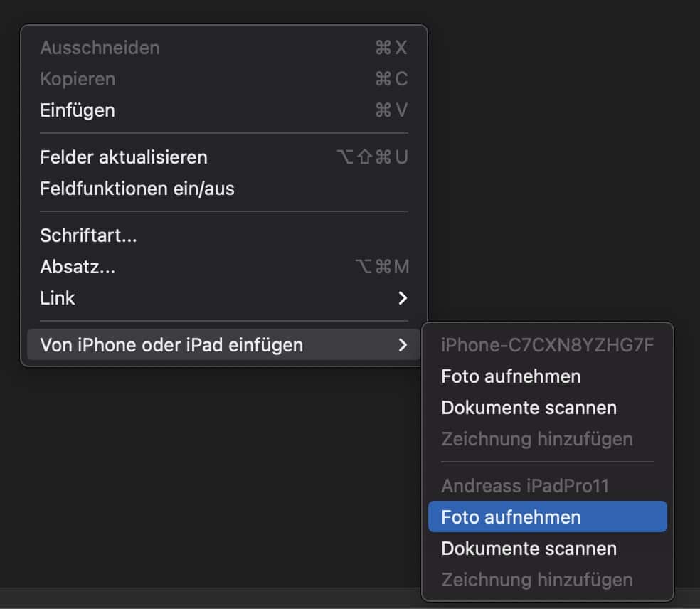The width and height of the screenshot is (700, 609).
Task: Select the Link menu entry
Action: [58, 298]
